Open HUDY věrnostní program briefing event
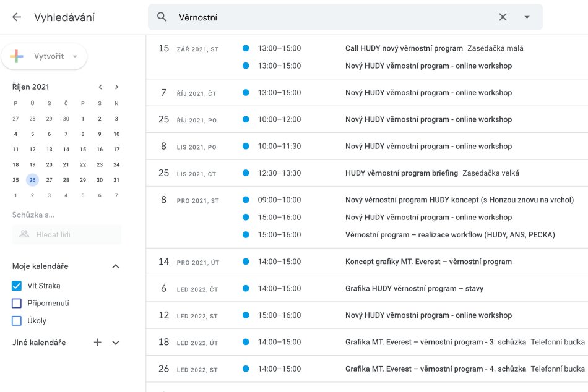The image size is (588, 392). click(x=402, y=173)
